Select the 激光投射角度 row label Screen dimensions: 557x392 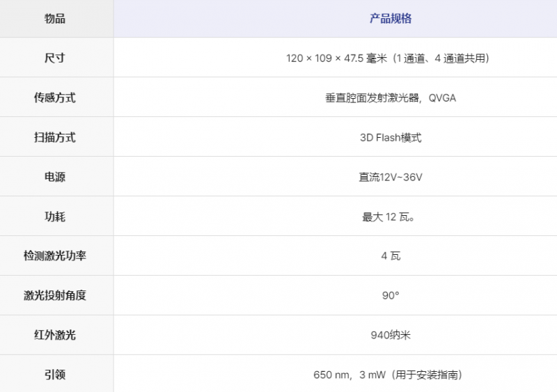pyautogui.click(x=55, y=296)
